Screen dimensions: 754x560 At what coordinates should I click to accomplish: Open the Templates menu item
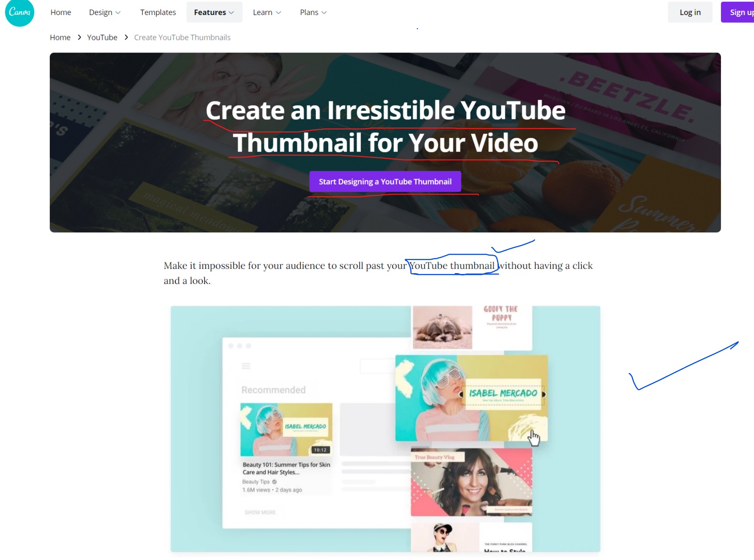158,12
